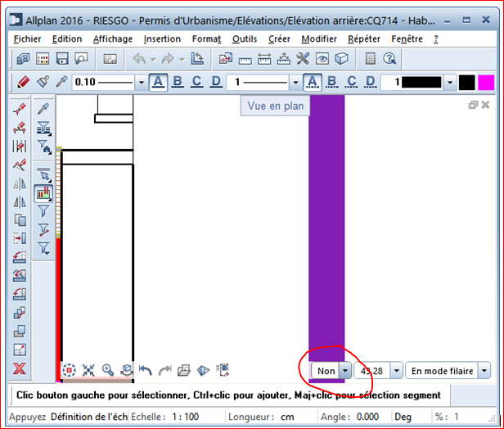504x429 pixels.
Task: Pick the eyedropper in the format toolbar
Action: (x=61, y=82)
